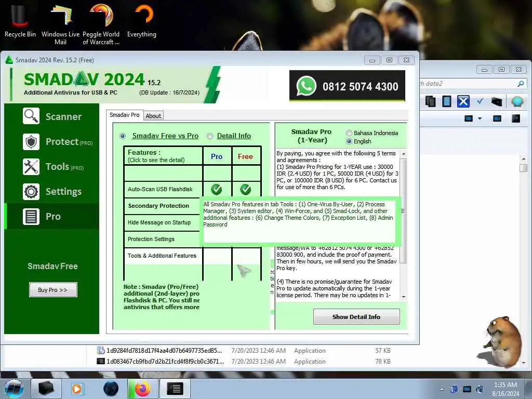Select the Pro section in sidebar
532x399 pixels.
pos(52,217)
